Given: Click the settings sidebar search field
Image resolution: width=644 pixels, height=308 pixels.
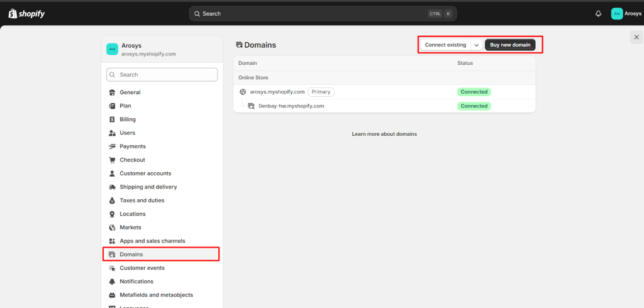Looking at the screenshot, I should coord(162,75).
